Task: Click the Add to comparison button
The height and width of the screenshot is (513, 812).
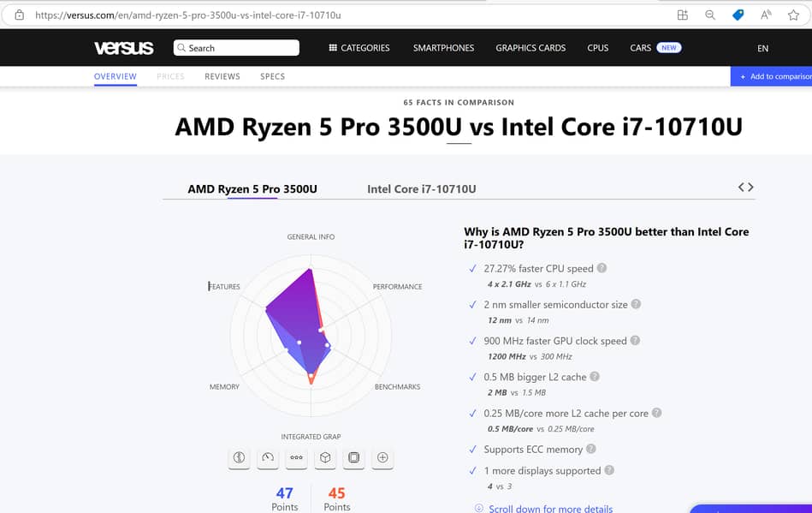Action: 773,76
